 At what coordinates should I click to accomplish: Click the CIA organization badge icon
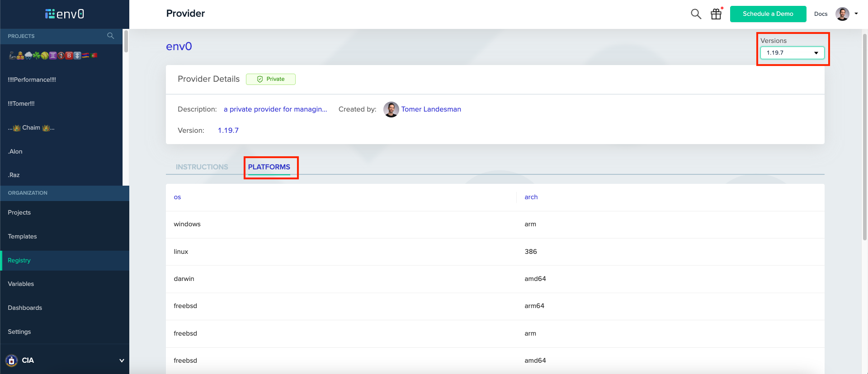(12, 360)
